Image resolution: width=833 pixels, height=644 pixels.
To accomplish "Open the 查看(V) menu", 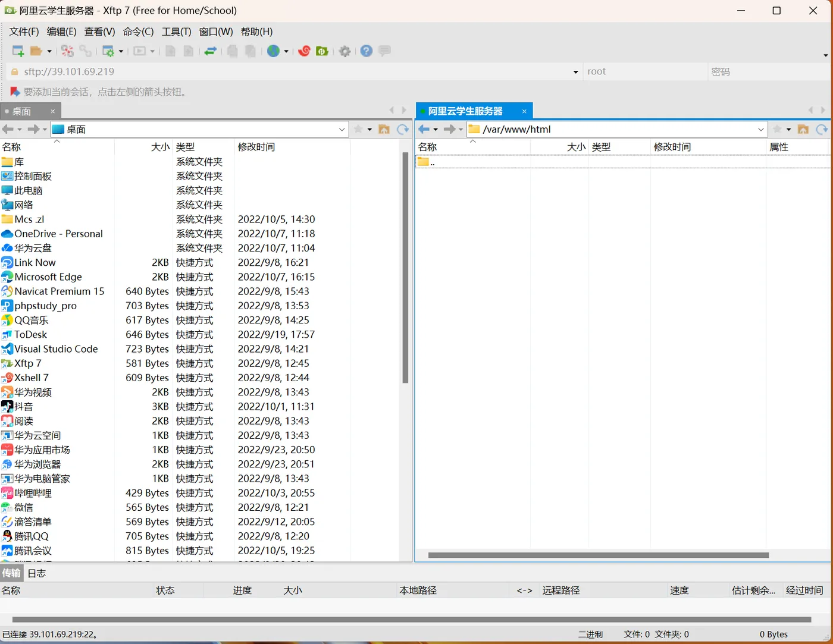I will pyautogui.click(x=99, y=32).
